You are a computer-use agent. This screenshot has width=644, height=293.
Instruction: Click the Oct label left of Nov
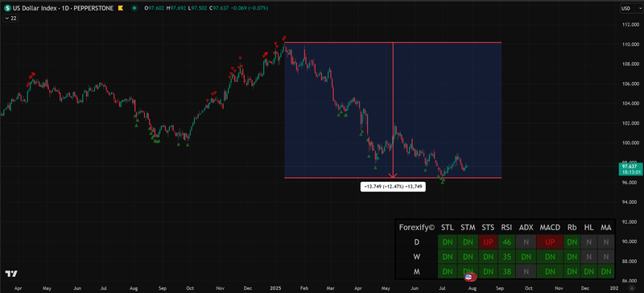[190, 288]
